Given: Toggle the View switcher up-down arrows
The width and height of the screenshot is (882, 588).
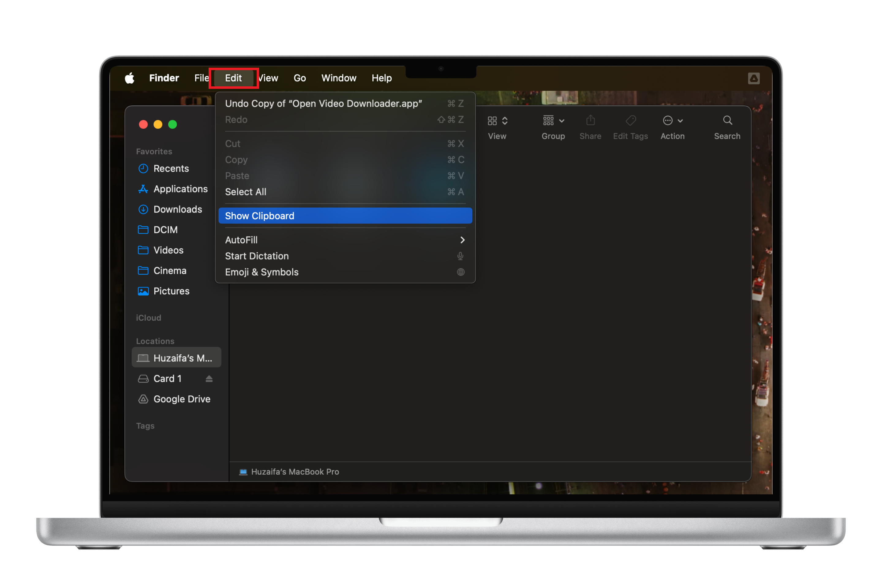Looking at the screenshot, I should [x=505, y=121].
